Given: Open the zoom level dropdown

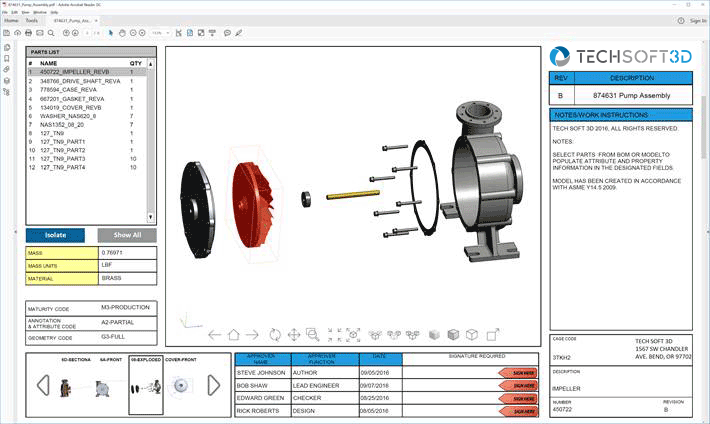Looking at the screenshot, I should pos(158,32).
